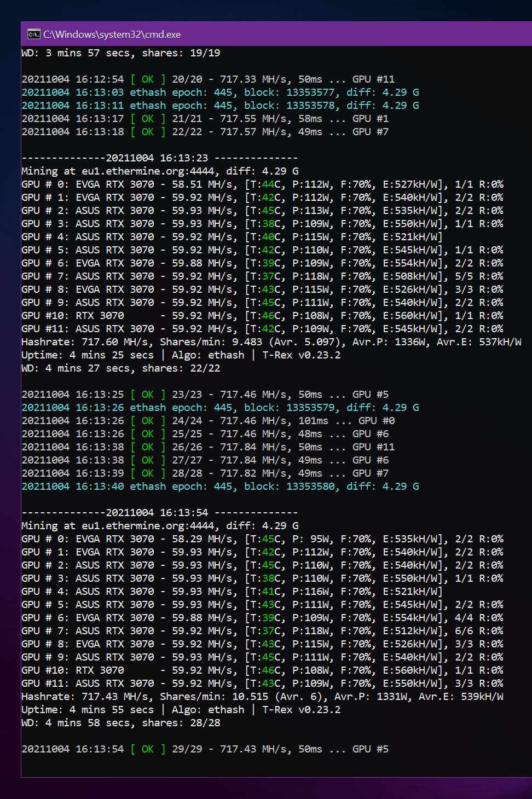The width and height of the screenshot is (532, 799).
Task: Click the OK line for share 24/24 with 101ms
Action: tap(208, 421)
